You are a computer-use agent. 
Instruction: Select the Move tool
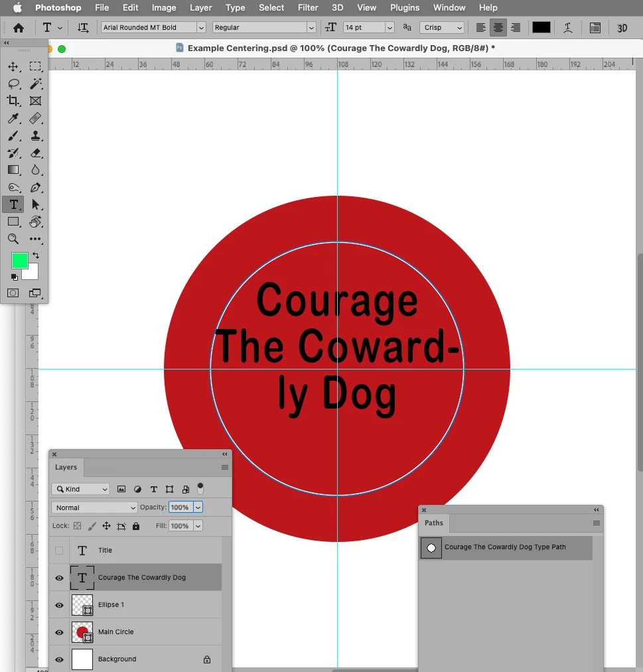[13, 66]
